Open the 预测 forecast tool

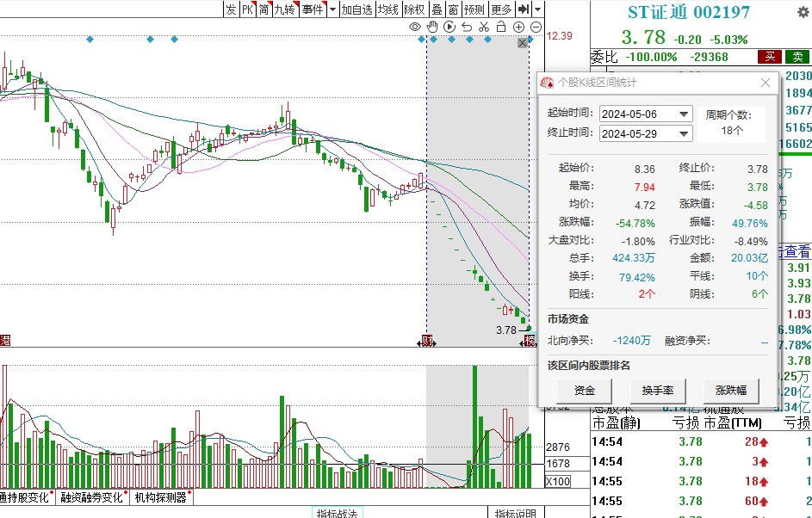click(x=474, y=9)
